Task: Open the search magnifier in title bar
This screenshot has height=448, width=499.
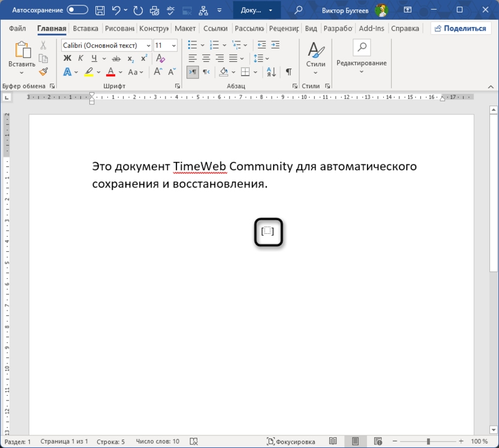Action: (298, 10)
